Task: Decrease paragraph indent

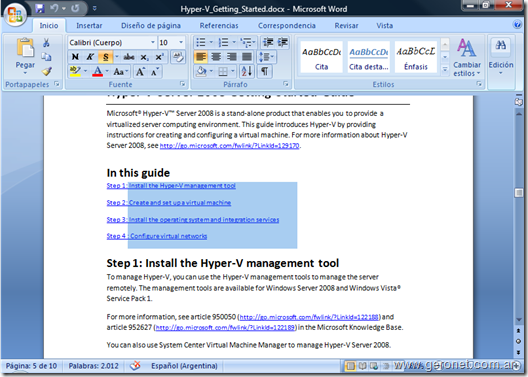Action: [x=268, y=42]
